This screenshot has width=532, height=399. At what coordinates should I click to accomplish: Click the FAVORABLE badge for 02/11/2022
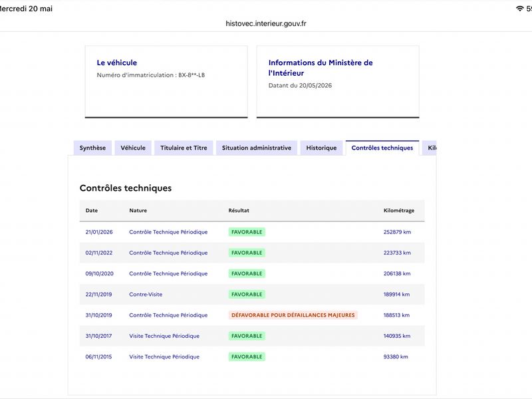point(247,253)
